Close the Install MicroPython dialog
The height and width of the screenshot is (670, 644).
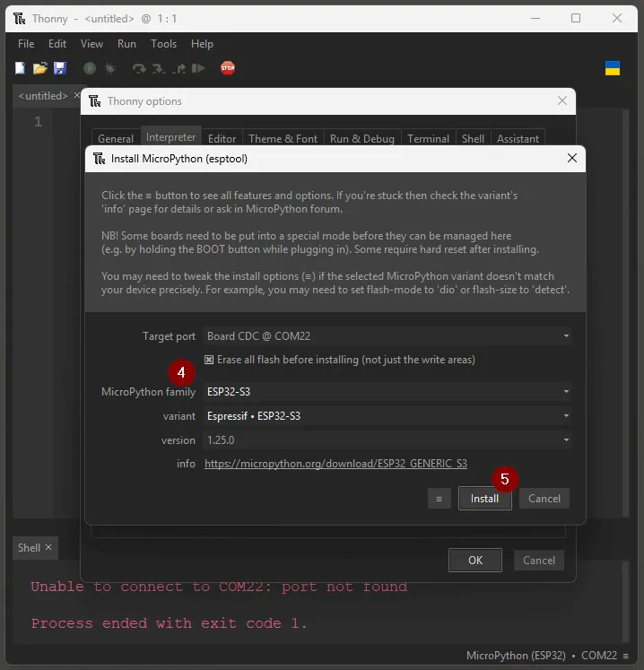[x=571, y=158]
